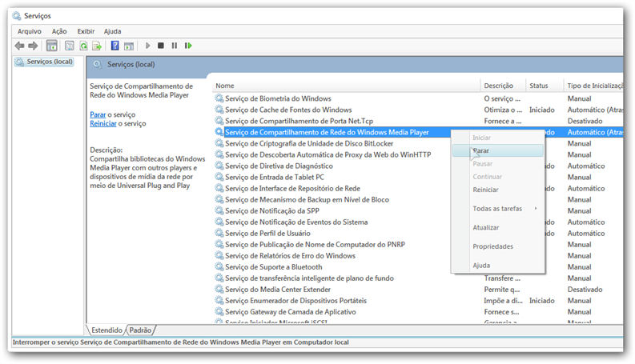Viewport: 635px width, 364px height.
Task: Click the Forward arrow in the toolbar
Action: pyautogui.click(x=33, y=46)
